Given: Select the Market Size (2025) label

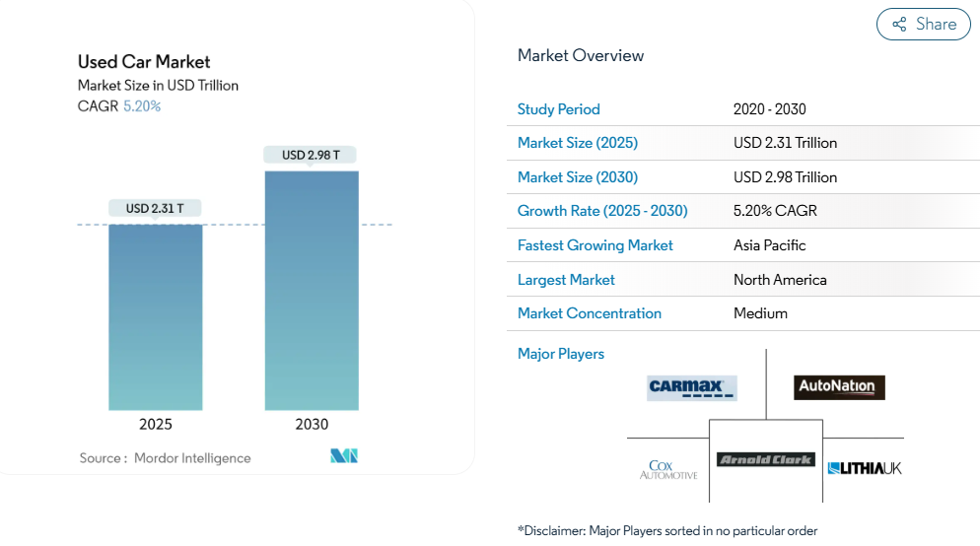Looking at the screenshot, I should point(577,143).
